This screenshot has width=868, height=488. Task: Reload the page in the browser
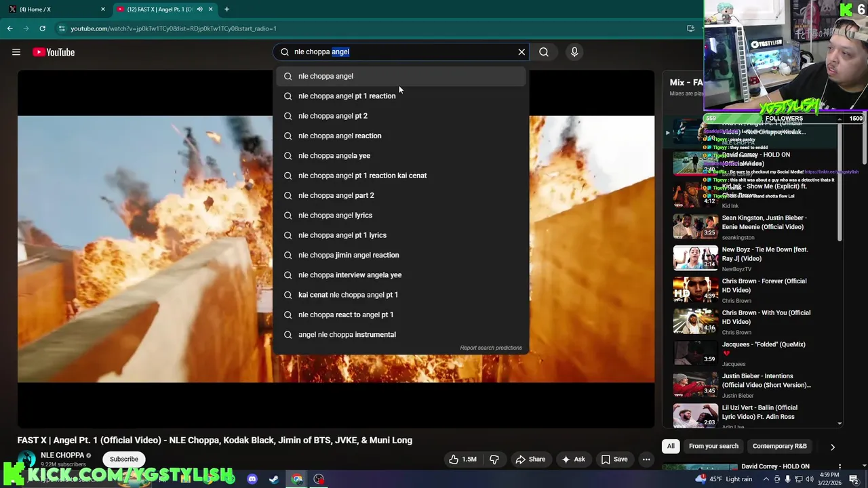coord(42,28)
